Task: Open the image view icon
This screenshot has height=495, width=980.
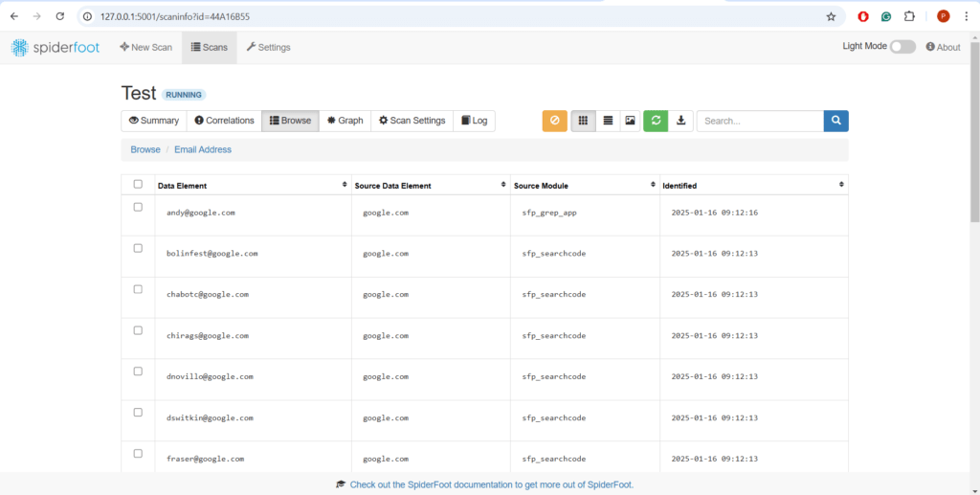Action: click(x=630, y=121)
